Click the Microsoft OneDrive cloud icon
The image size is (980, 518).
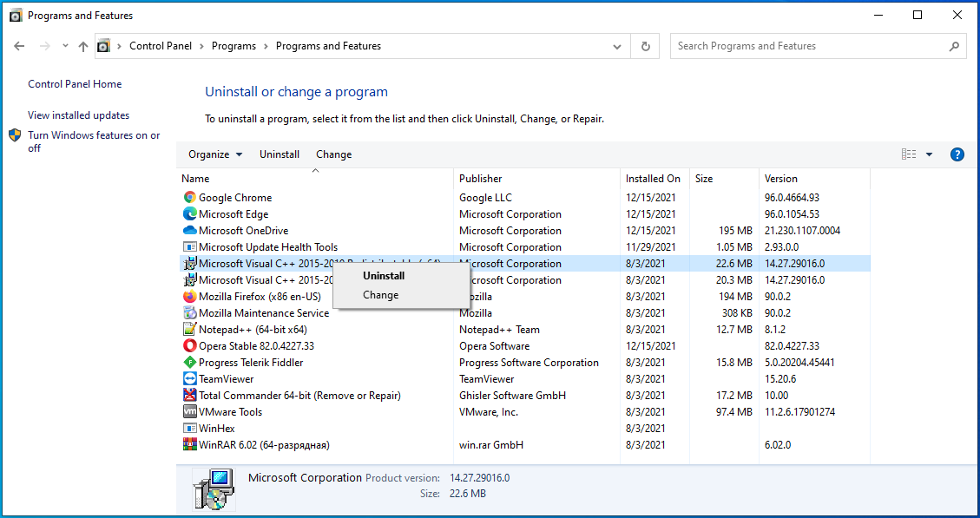[190, 231]
